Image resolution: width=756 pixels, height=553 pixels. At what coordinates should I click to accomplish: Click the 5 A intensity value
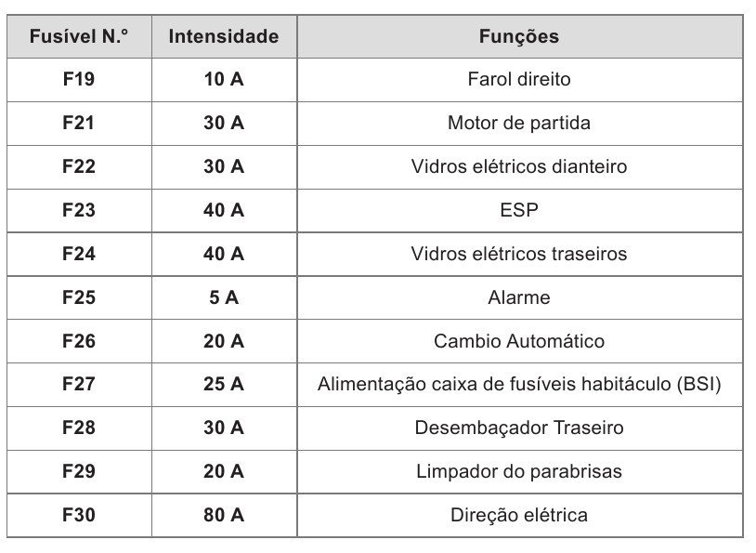coord(224,297)
